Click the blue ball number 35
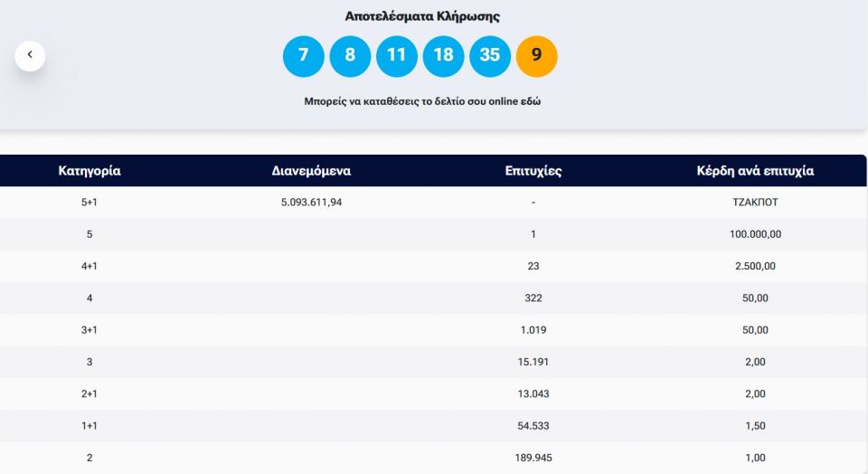Viewport: 868px width, 474px height. [x=489, y=55]
